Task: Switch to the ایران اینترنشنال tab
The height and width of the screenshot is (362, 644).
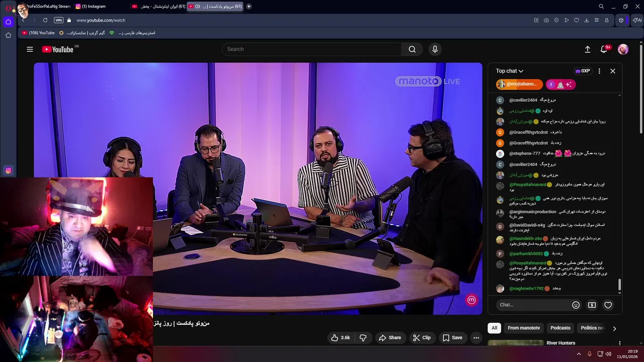Action: tap(158, 7)
